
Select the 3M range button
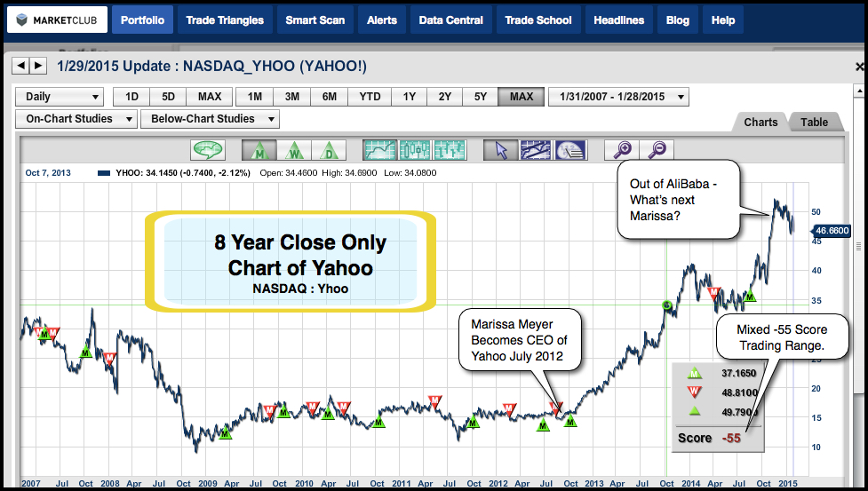click(292, 97)
